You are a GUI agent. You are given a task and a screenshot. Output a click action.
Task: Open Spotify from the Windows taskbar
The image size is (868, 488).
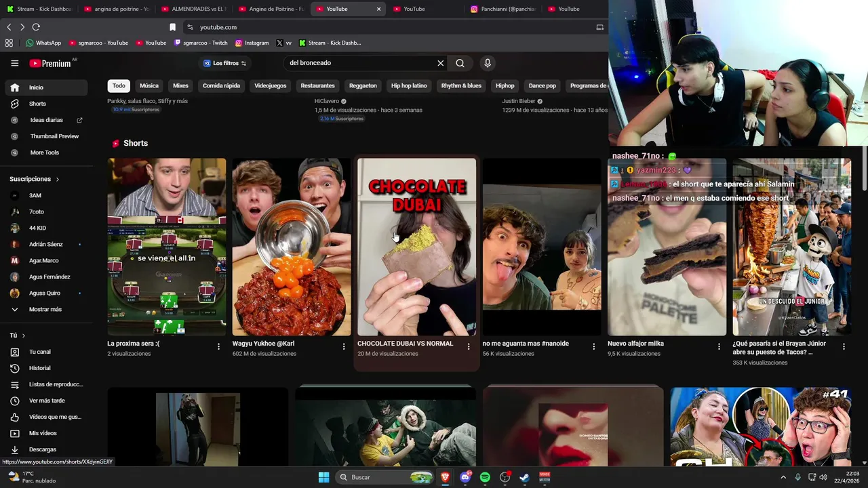click(x=485, y=477)
